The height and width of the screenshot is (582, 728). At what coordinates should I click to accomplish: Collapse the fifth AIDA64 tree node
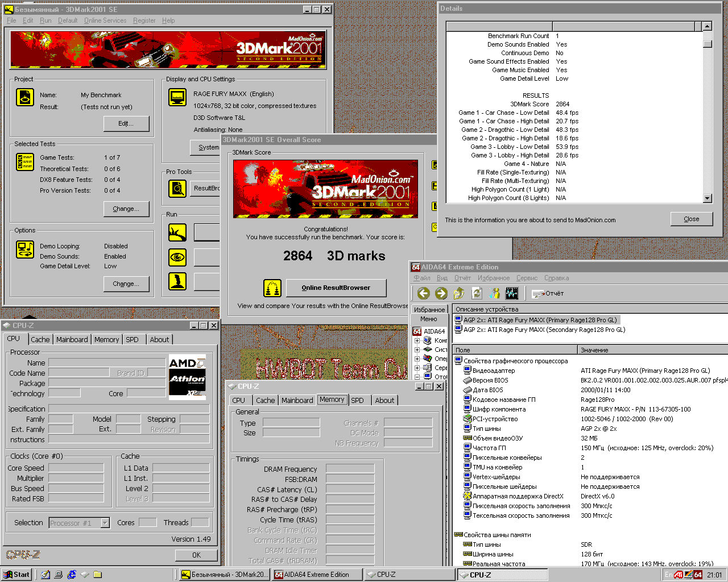417,377
